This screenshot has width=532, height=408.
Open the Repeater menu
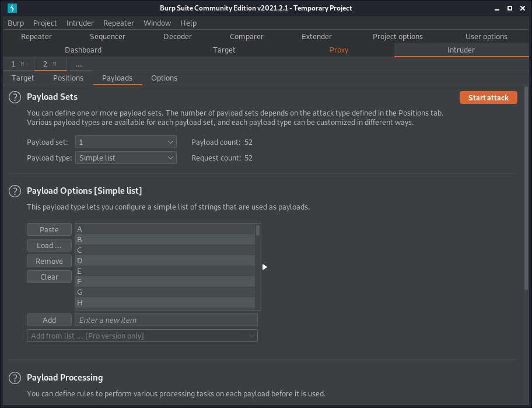tap(118, 23)
